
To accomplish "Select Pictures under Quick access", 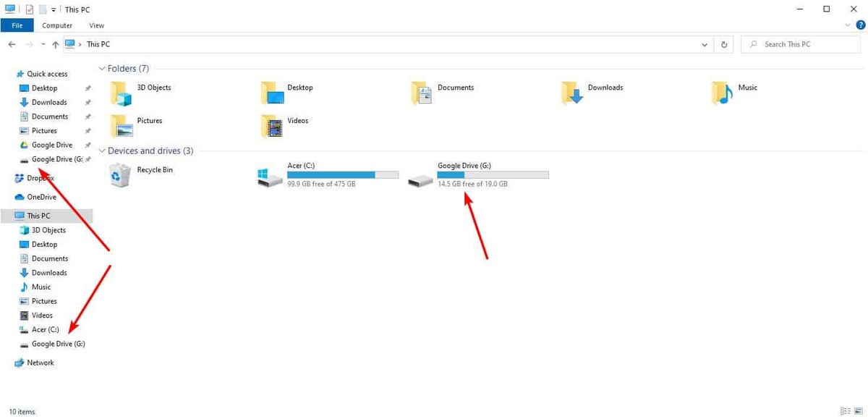I will (44, 131).
